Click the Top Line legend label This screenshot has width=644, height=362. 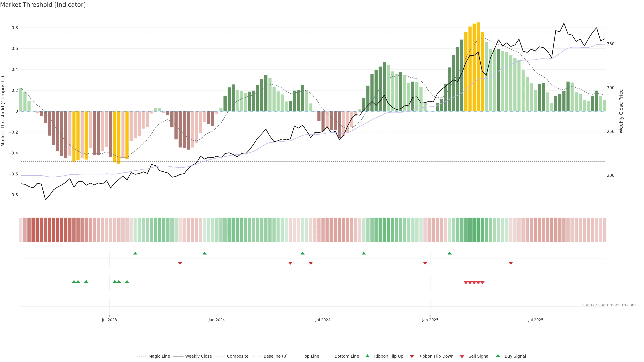(311, 356)
